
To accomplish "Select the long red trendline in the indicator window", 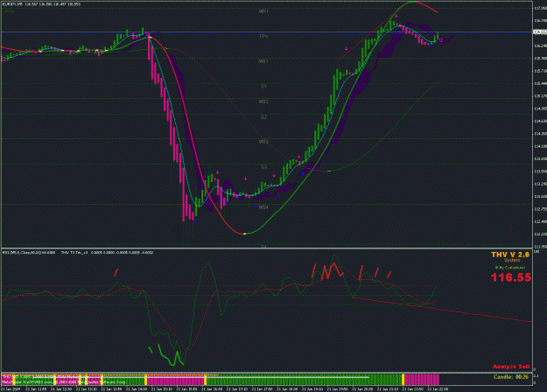I will (442, 310).
